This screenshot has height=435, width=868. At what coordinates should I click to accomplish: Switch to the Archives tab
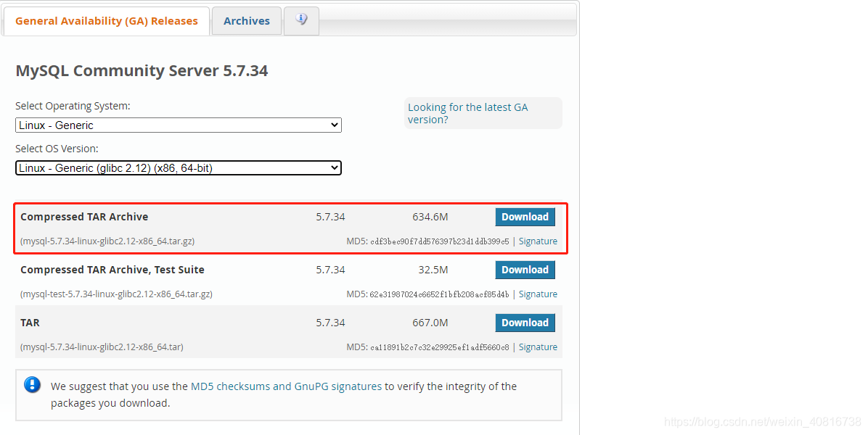coord(246,21)
